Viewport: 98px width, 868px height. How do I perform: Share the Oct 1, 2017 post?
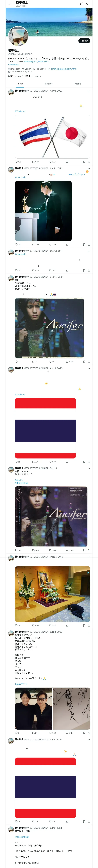click(89, 270)
